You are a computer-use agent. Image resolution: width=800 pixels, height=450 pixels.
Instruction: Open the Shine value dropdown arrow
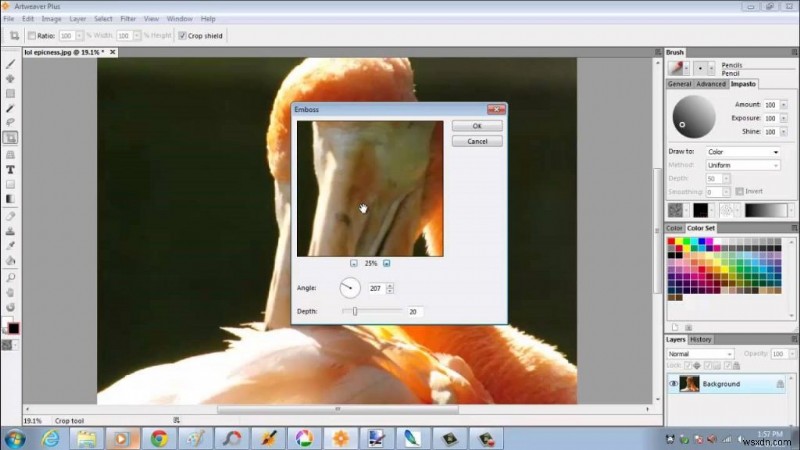pyautogui.click(x=784, y=132)
